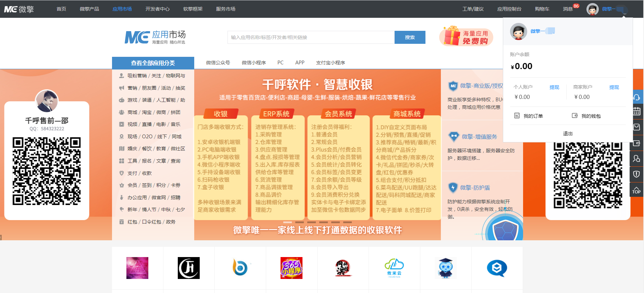Open the user avatar in the top bar

click(592, 9)
